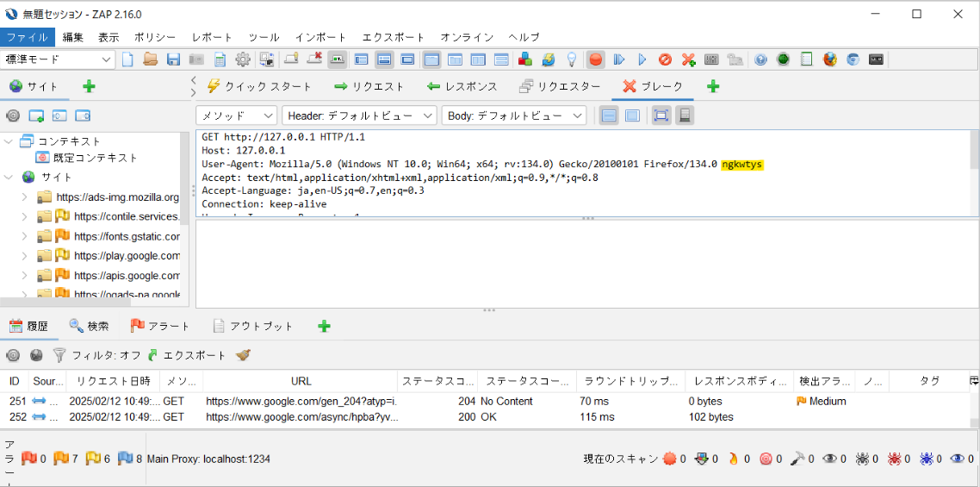
Task: Clear history with the broom icon
Action: (x=243, y=355)
